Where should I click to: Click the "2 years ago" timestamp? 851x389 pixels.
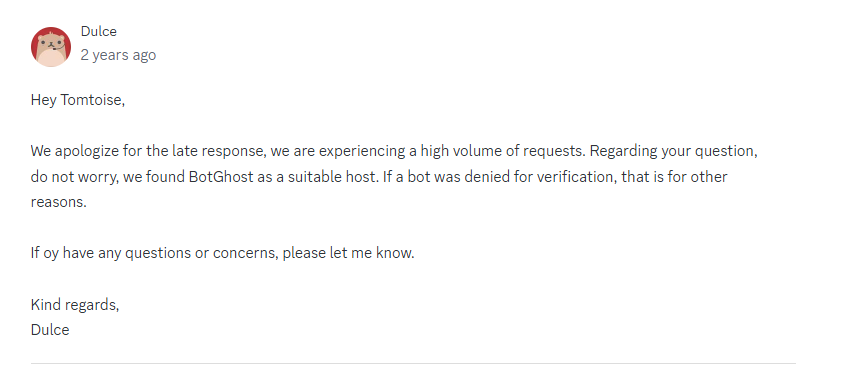coord(118,55)
